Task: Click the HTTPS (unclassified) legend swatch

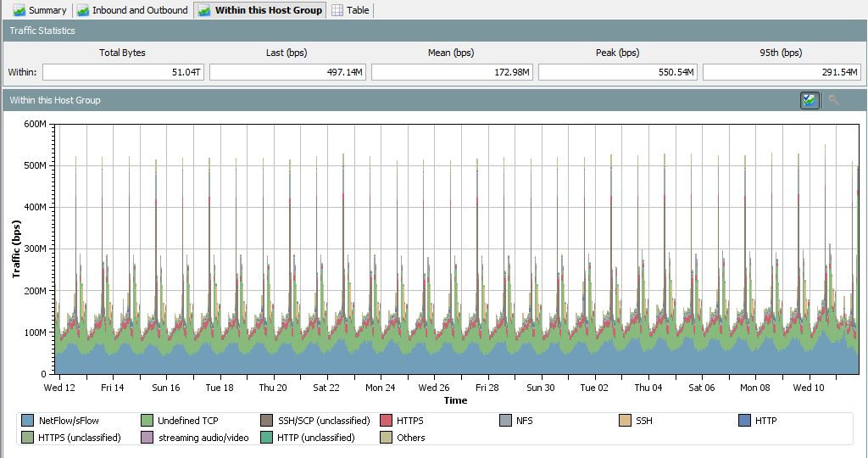Action: pyautogui.click(x=27, y=438)
